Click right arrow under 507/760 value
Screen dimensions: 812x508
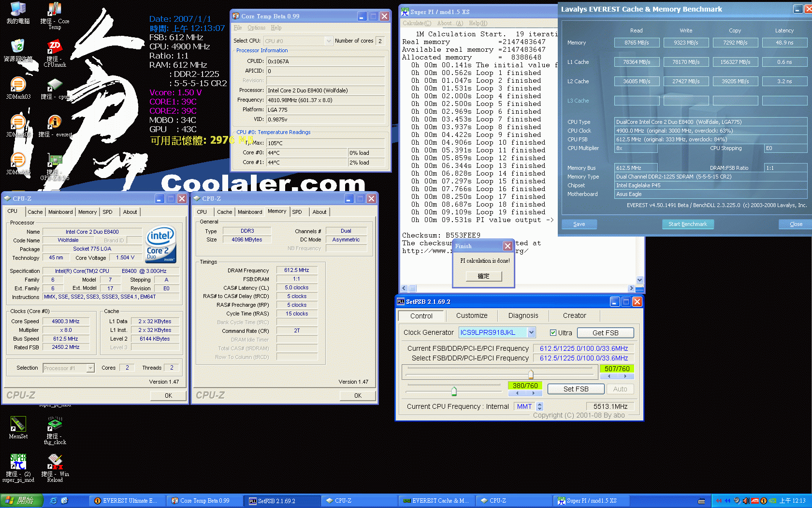pos(625,376)
